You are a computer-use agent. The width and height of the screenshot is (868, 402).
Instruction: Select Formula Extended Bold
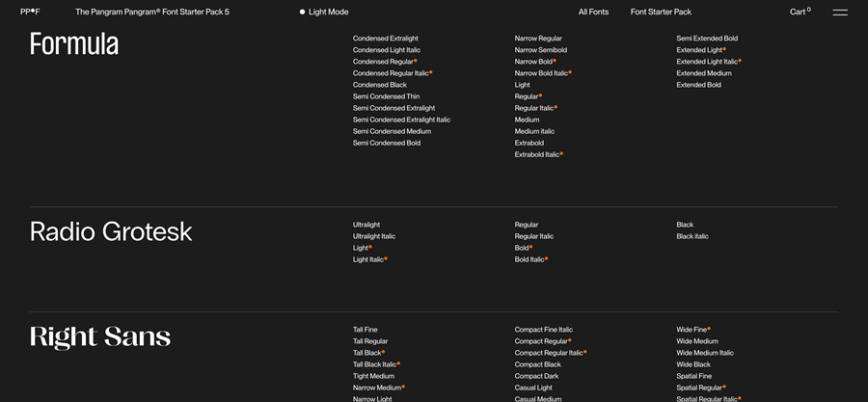698,85
